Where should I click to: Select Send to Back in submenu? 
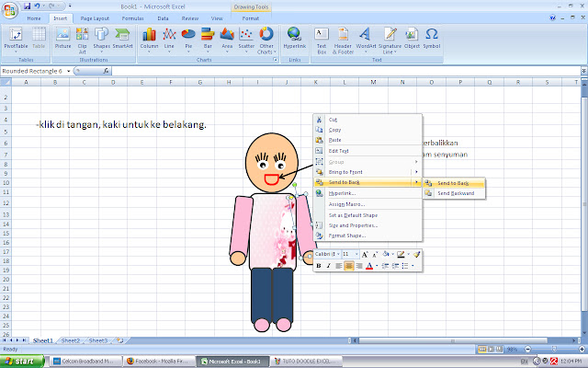454,183
